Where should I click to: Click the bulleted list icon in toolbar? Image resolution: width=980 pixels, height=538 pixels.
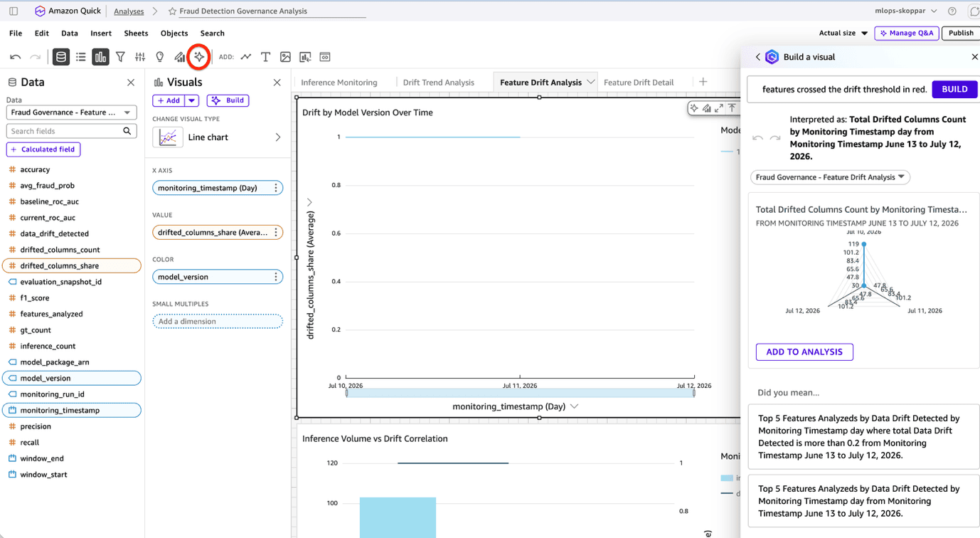(x=81, y=57)
